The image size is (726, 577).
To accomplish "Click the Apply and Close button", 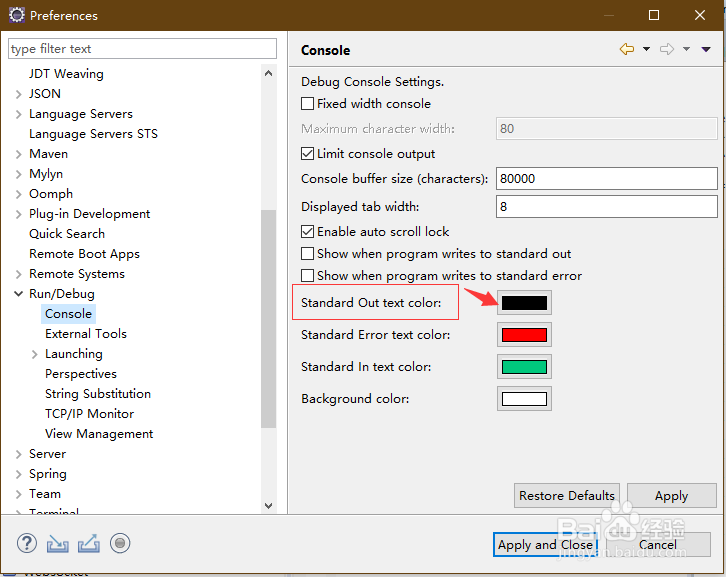I will pyautogui.click(x=545, y=545).
